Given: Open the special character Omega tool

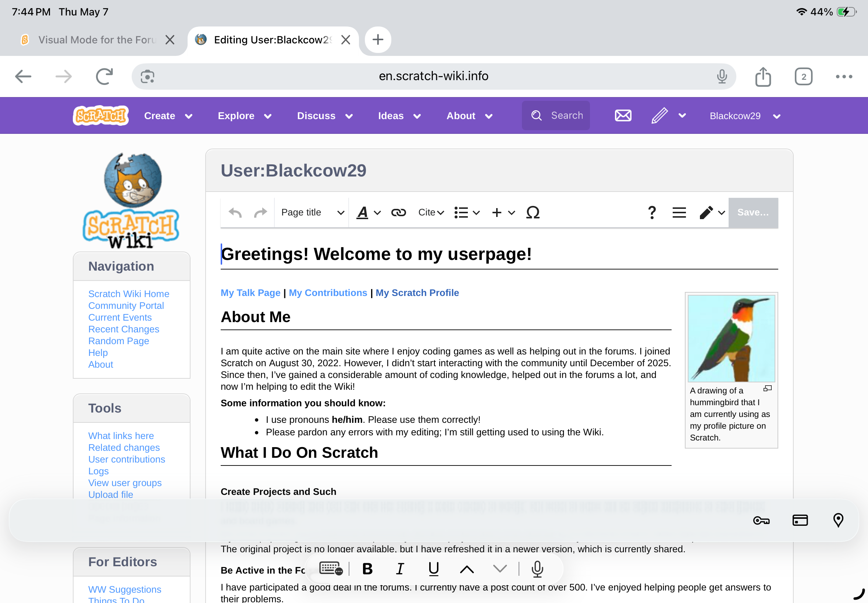Looking at the screenshot, I should (x=533, y=213).
